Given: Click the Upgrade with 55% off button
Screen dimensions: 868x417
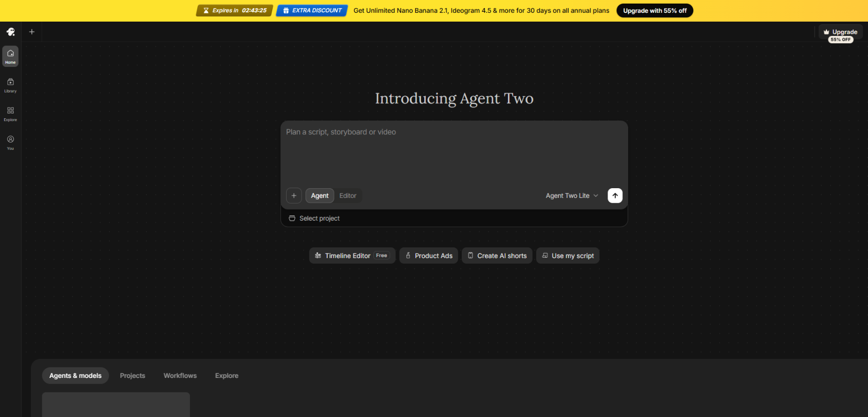Looking at the screenshot, I should [x=655, y=10].
